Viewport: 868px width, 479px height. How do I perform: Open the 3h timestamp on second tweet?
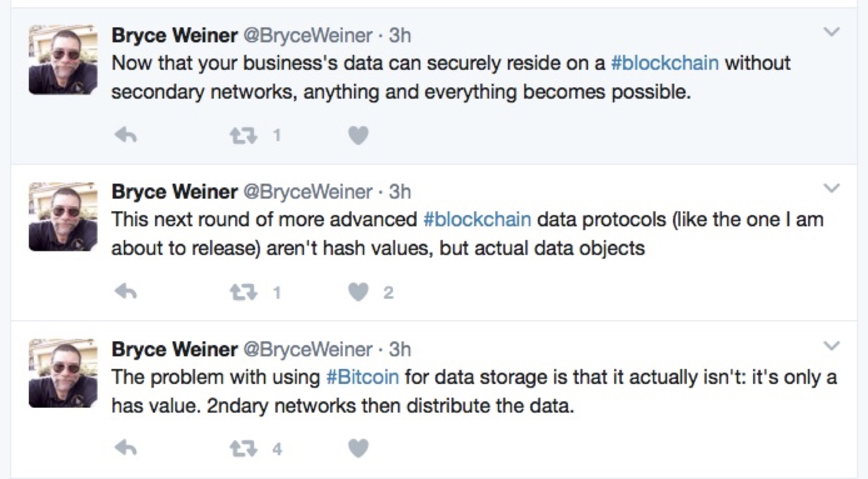click(400, 192)
